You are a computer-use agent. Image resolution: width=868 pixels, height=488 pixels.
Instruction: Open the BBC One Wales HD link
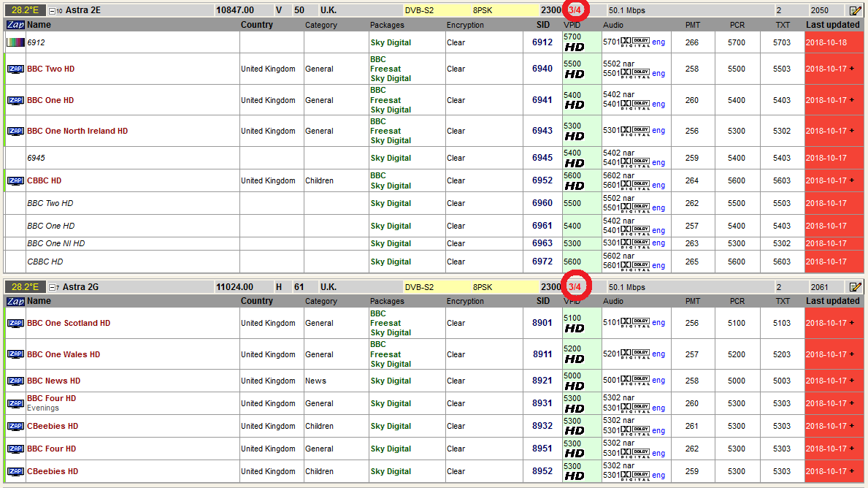tap(64, 354)
